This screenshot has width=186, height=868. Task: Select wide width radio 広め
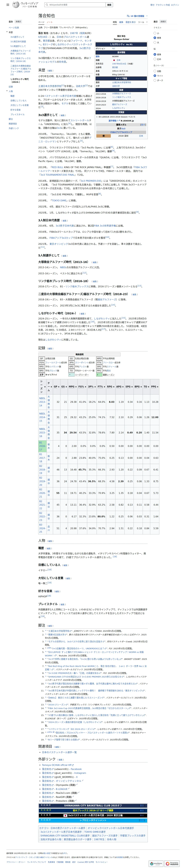tap(155, 59)
